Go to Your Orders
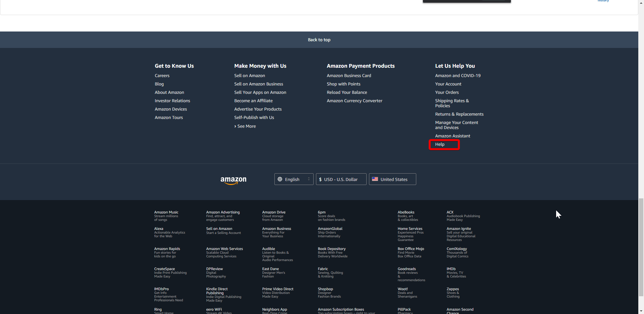This screenshot has height=314, width=644. point(447,92)
